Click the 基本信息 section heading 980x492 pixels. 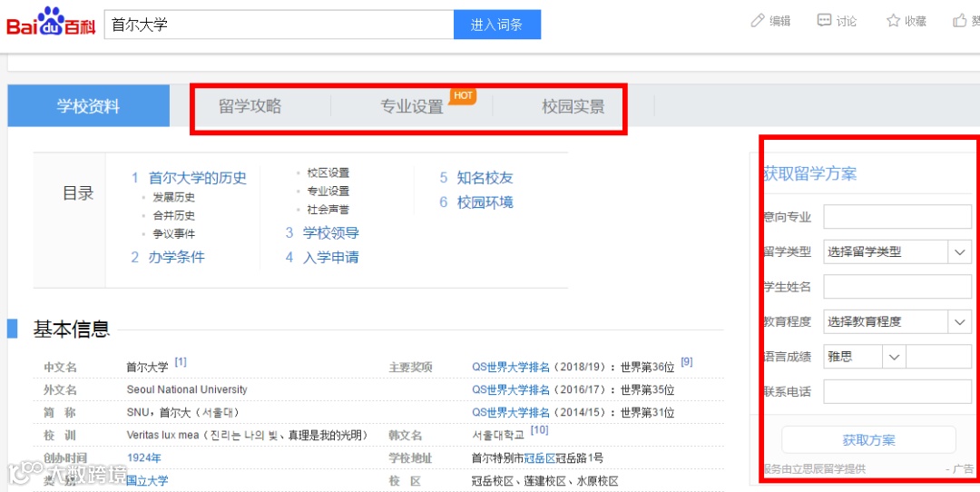pyautogui.click(x=72, y=329)
